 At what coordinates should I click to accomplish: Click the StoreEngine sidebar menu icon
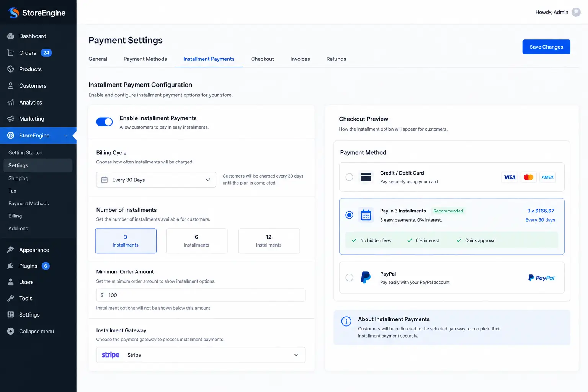pos(11,136)
